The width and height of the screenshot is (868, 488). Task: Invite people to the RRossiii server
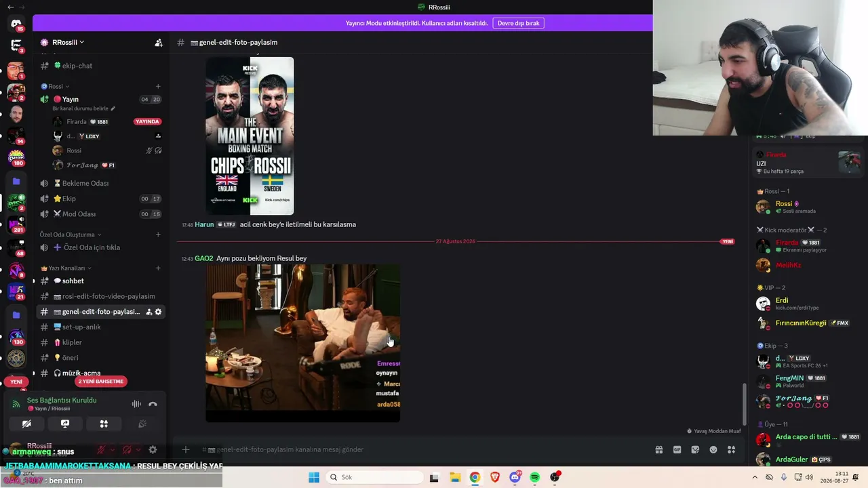[159, 43]
